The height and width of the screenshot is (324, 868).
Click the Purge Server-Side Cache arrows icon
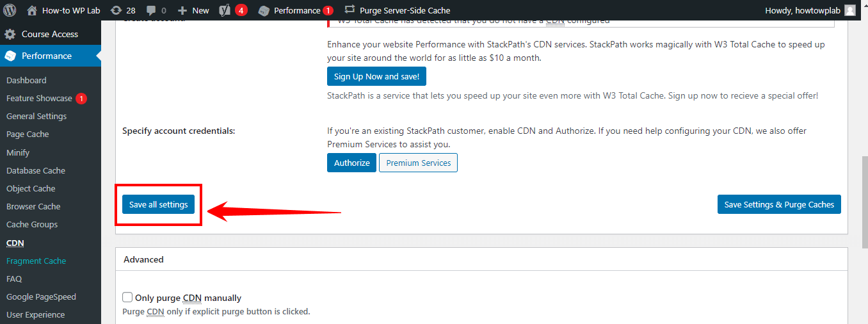(350, 10)
